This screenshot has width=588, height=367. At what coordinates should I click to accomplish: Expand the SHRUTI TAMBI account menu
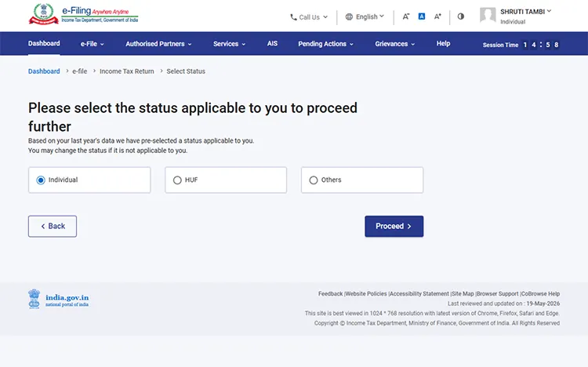pyautogui.click(x=526, y=12)
